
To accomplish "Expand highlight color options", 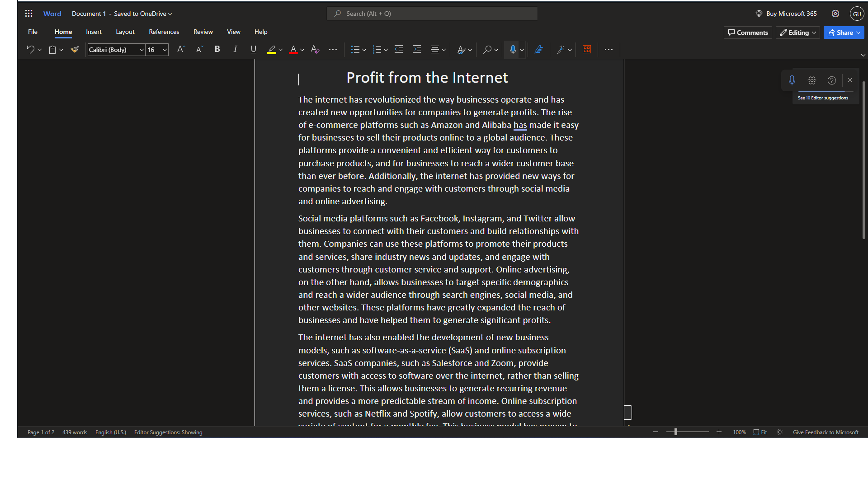I will (281, 50).
